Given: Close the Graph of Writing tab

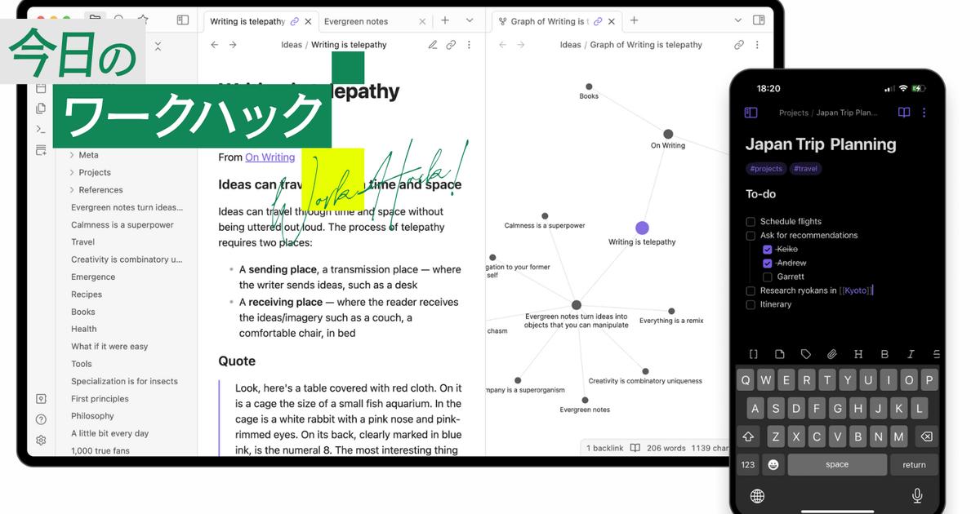Looking at the screenshot, I should [611, 21].
